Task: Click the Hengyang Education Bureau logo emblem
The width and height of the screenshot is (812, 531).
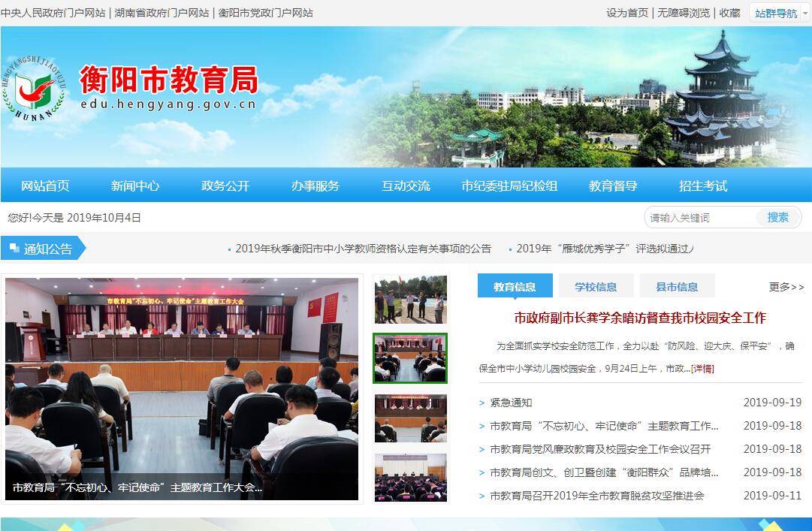Action: coord(35,89)
